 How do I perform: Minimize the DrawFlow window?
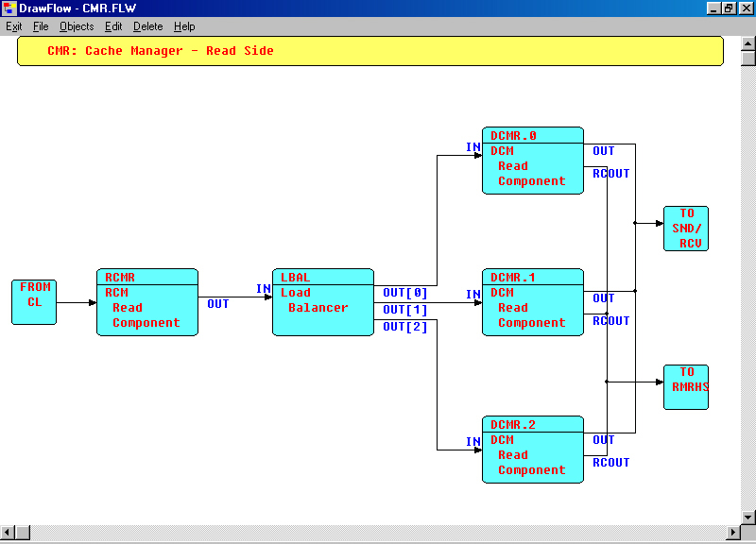(713, 8)
